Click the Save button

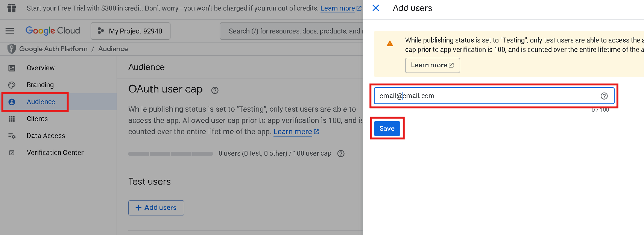coord(387,129)
